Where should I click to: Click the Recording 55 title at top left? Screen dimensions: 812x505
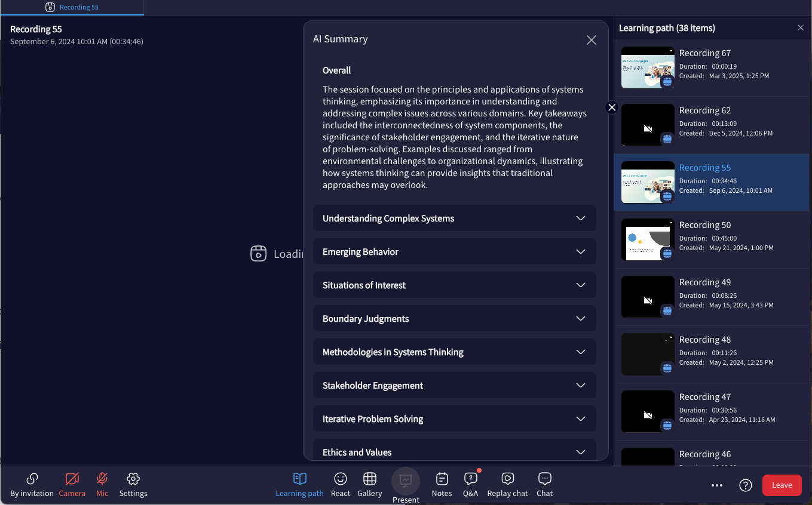coord(36,29)
